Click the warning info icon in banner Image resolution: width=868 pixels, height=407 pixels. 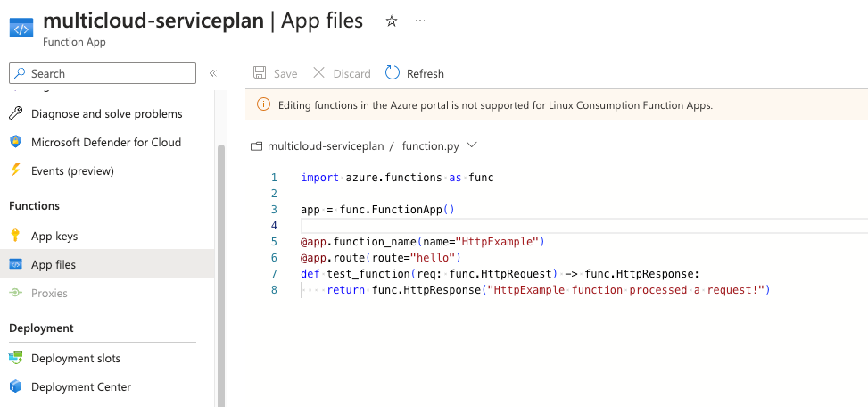[263, 104]
